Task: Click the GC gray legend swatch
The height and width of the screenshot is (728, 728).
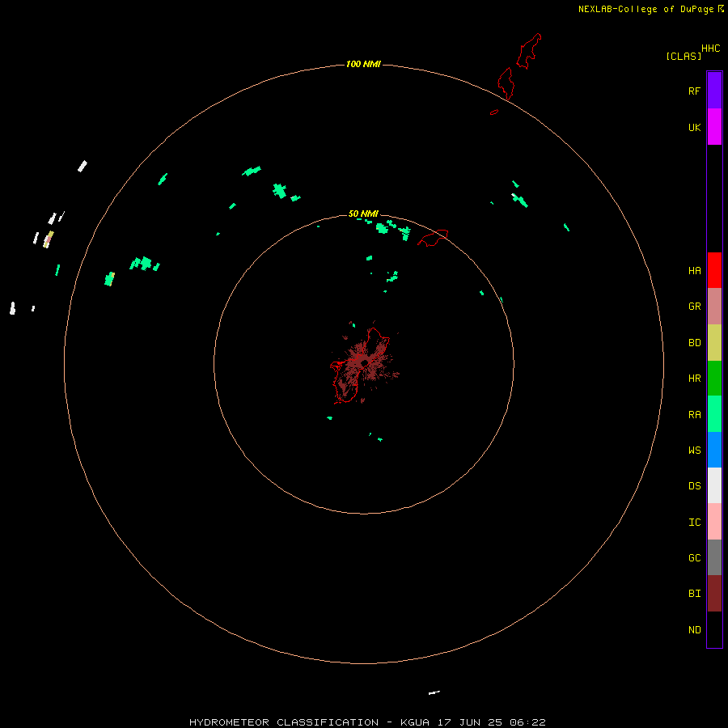Action: pyautogui.click(x=714, y=557)
